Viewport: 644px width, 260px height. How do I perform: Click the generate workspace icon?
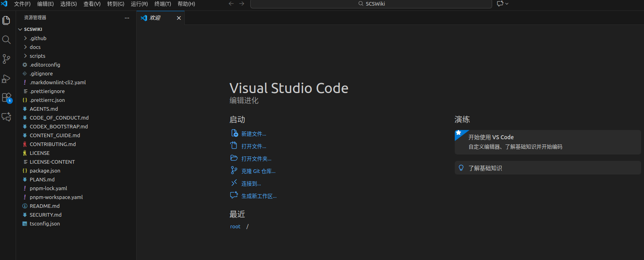(x=234, y=195)
